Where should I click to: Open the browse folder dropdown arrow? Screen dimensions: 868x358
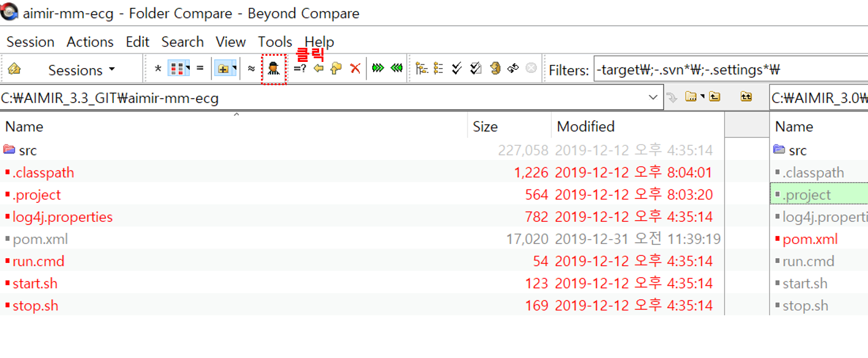(x=702, y=97)
